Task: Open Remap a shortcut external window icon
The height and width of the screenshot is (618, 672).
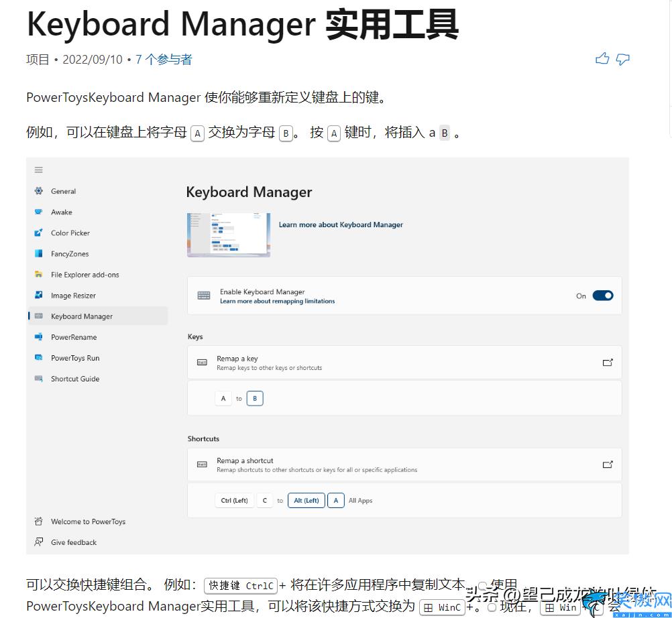Action: coord(608,465)
